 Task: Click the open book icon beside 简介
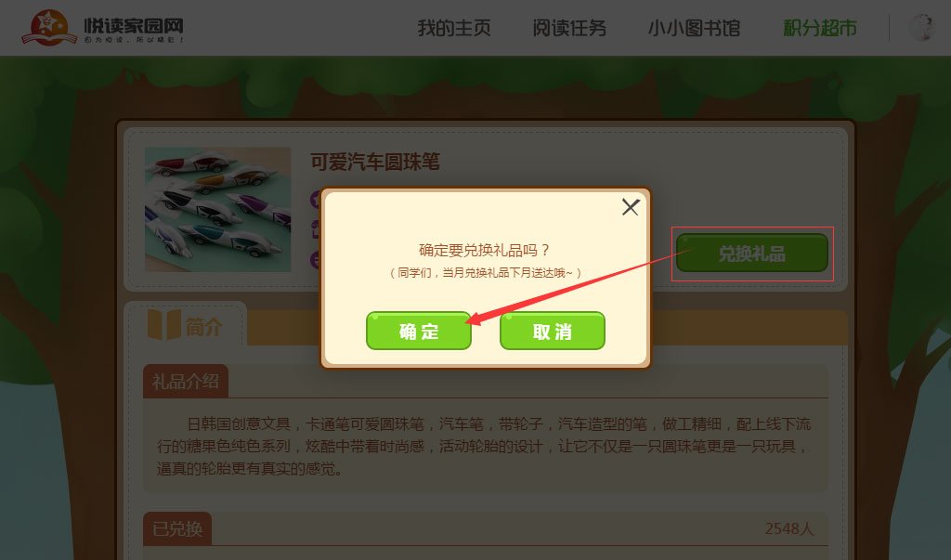pos(163,325)
